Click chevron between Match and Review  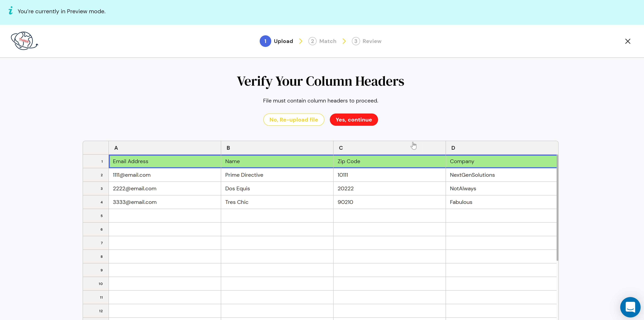pos(344,41)
